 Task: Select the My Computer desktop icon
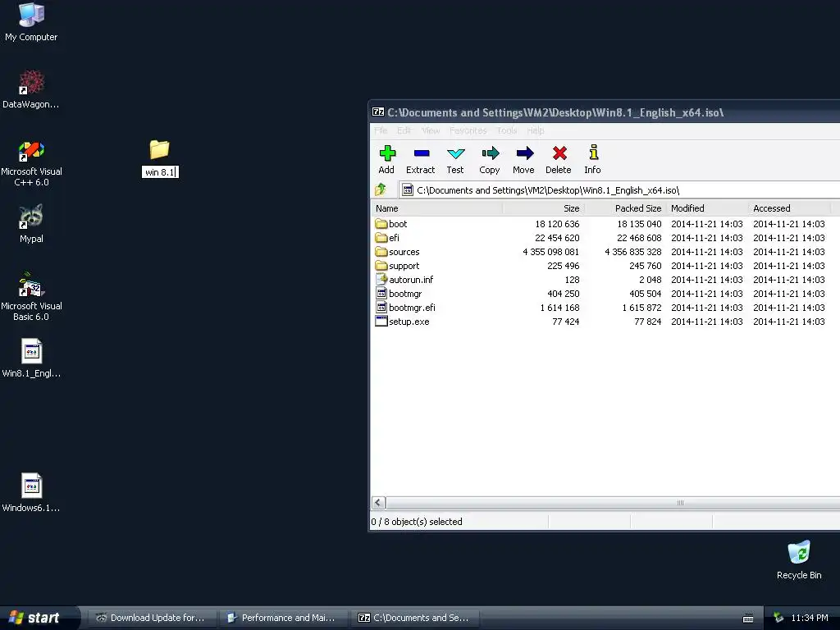pyautogui.click(x=31, y=22)
